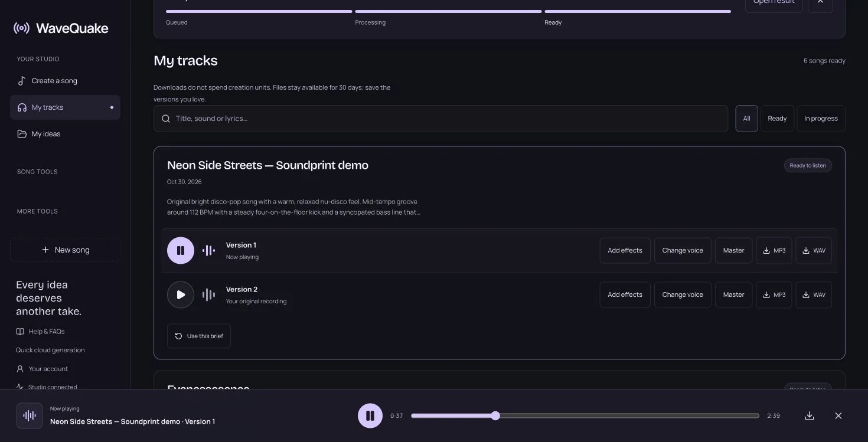
Task: Click the Oct 30, 2026 date
Action: (x=184, y=182)
